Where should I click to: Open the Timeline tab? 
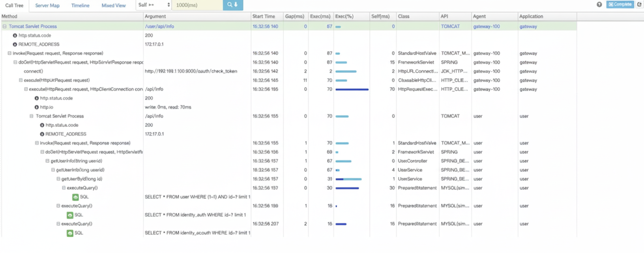coord(80,6)
